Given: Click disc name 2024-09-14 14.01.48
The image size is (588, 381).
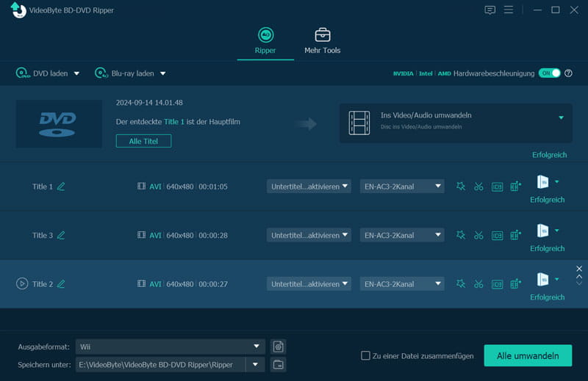Looking at the screenshot, I should coord(149,103).
